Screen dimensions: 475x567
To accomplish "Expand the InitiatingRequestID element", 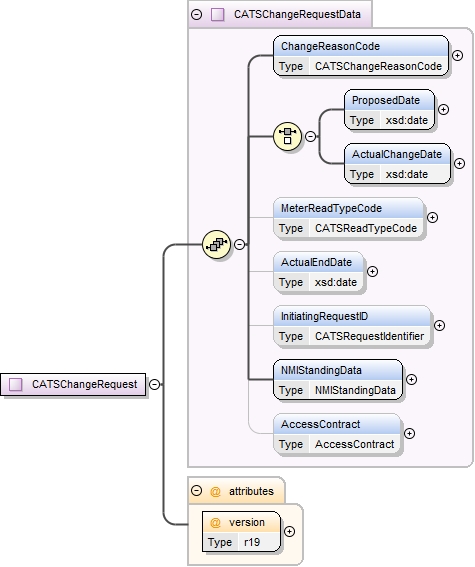I will pyautogui.click(x=439, y=325).
